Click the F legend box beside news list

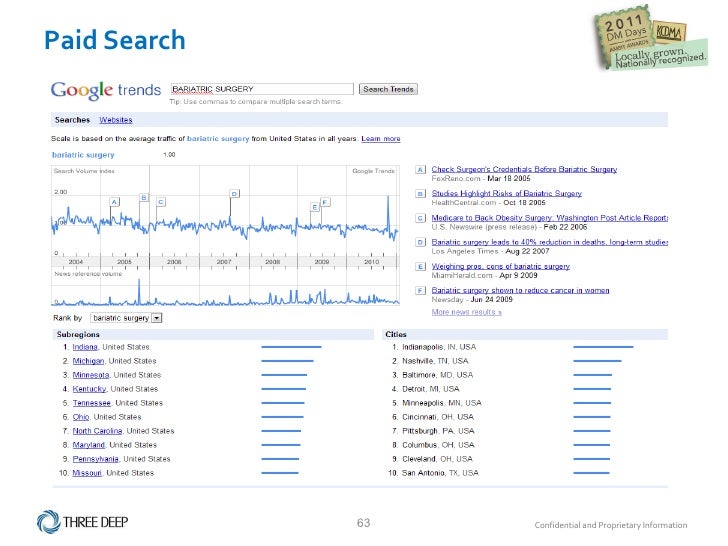pos(420,290)
